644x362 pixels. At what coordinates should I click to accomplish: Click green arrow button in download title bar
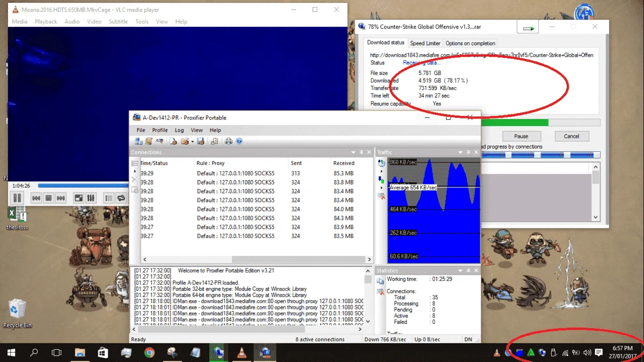click(529, 27)
